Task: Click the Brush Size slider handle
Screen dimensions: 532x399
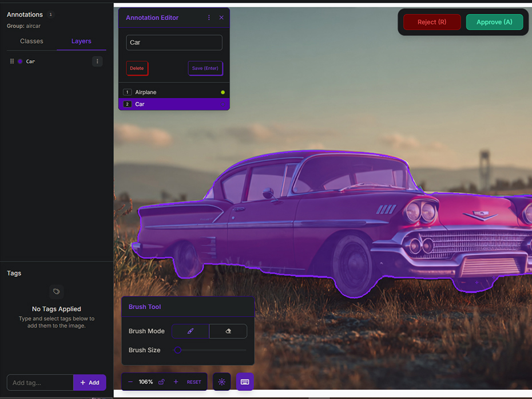Action: click(178, 350)
